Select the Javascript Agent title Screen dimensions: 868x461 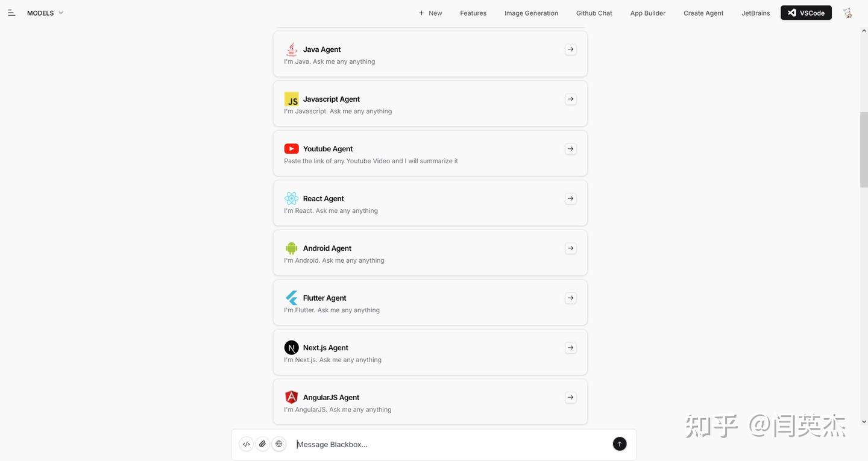pyautogui.click(x=332, y=99)
